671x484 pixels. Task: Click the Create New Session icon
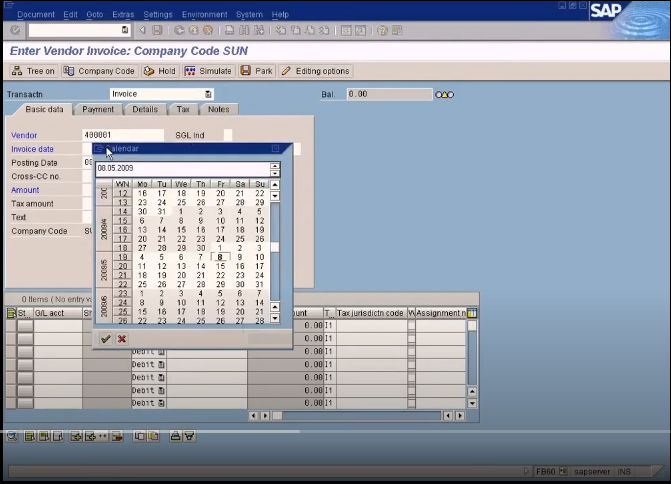tap(346, 30)
